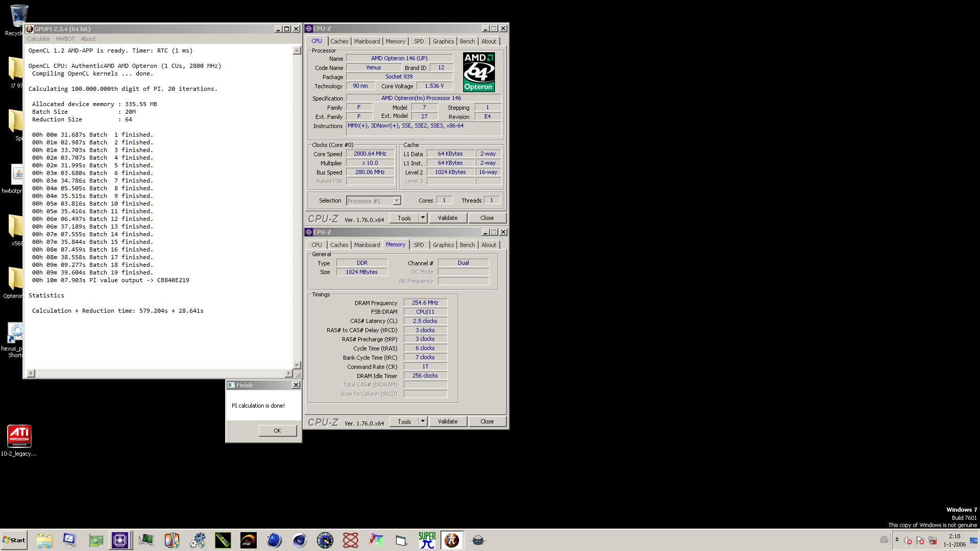Click Close button in lower CPU-Z
Viewport: 980px width, 551px height.
487,421
